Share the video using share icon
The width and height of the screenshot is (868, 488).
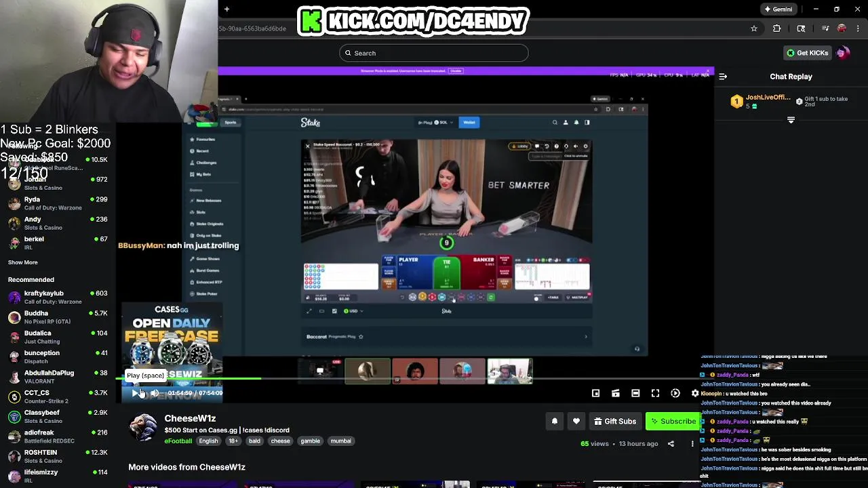[671, 444]
